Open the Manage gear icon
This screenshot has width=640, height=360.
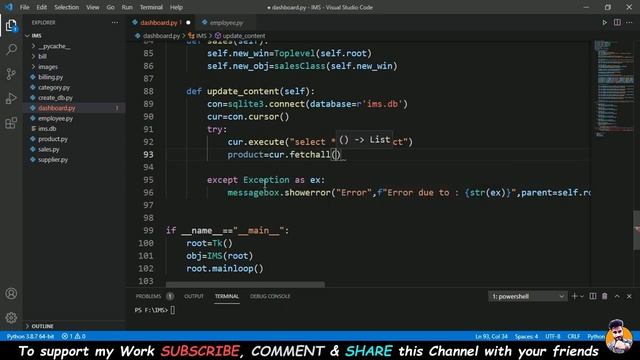pos(11,318)
